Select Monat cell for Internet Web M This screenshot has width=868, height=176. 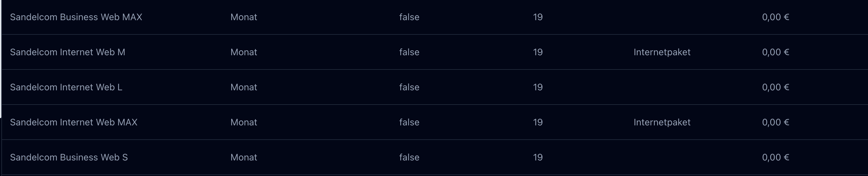244,52
